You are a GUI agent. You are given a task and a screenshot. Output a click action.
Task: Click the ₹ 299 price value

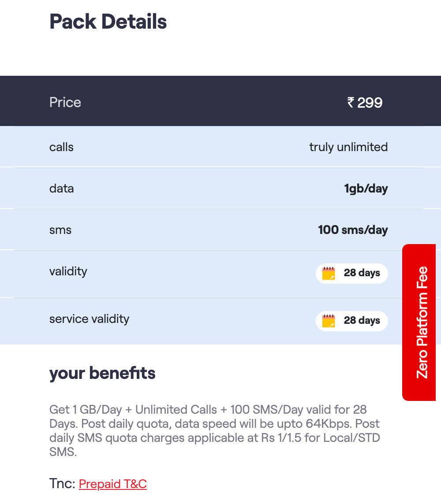(365, 103)
